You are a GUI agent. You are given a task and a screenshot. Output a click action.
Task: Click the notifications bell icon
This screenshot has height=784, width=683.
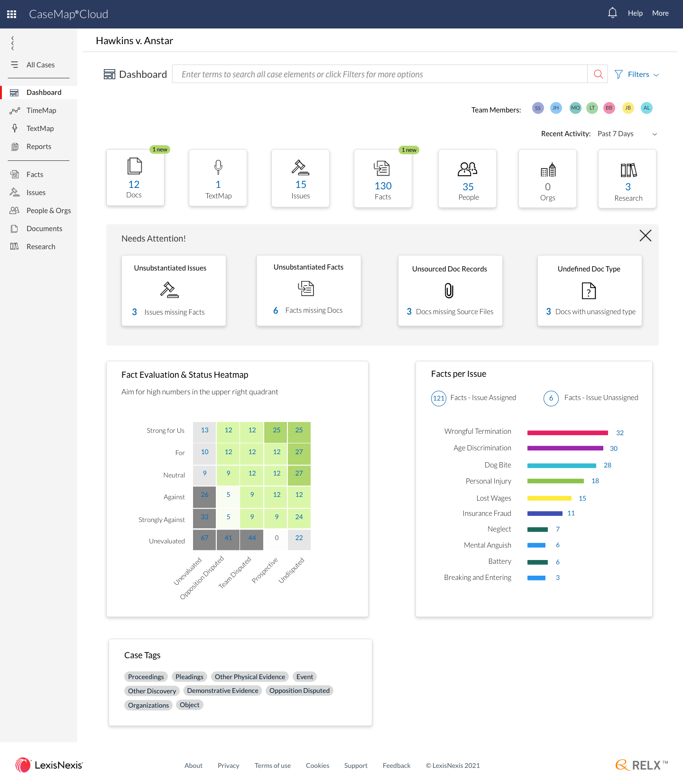[x=612, y=13]
